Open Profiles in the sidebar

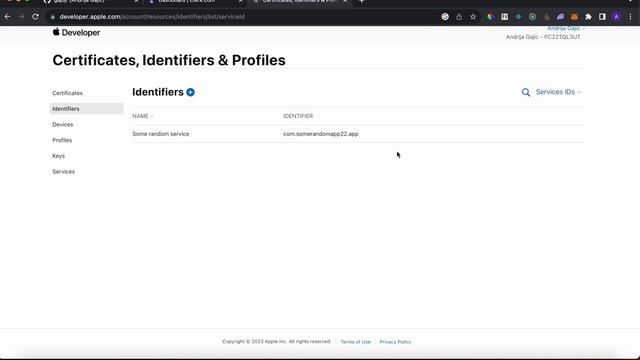tap(62, 140)
